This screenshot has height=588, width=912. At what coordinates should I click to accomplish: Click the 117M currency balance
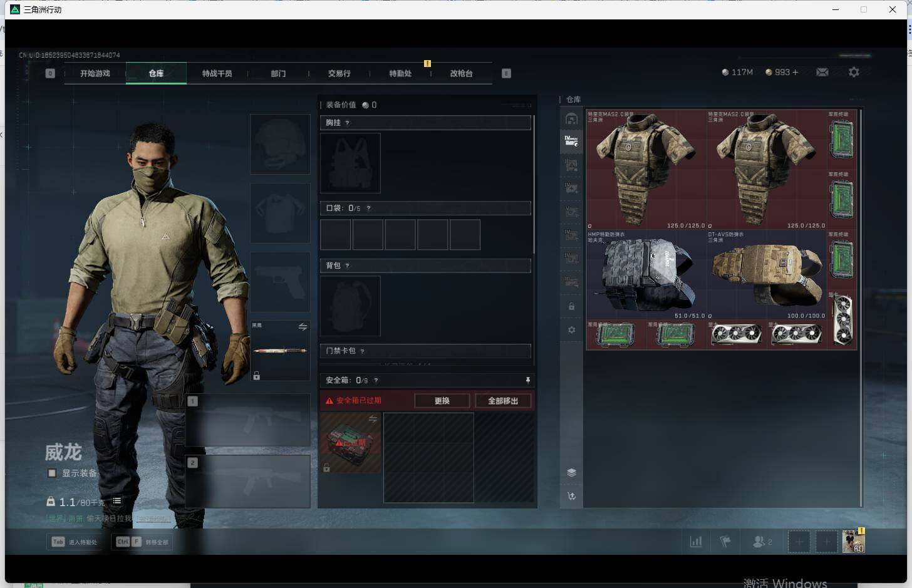tap(737, 73)
